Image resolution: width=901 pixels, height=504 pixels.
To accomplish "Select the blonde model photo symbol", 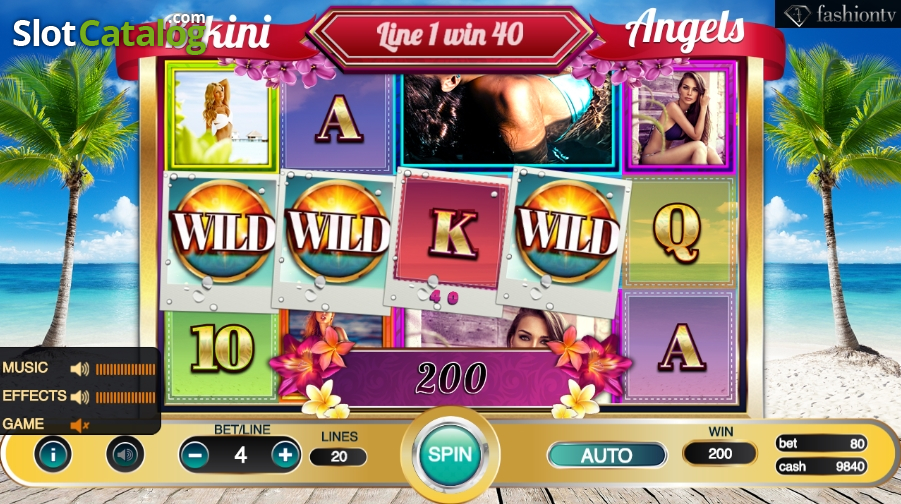I will point(221,117).
